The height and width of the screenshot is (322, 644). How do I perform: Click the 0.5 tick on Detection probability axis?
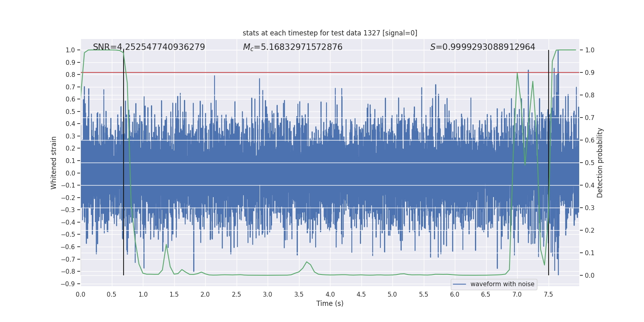(590, 163)
